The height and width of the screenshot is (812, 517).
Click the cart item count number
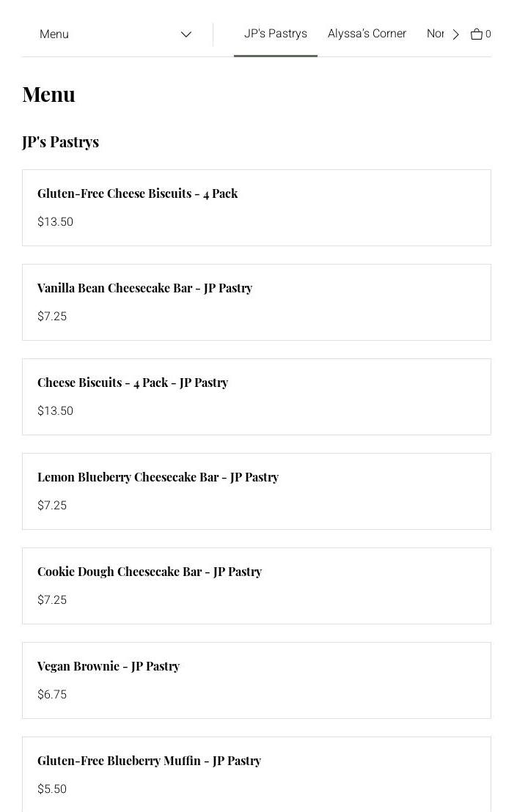pos(488,34)
